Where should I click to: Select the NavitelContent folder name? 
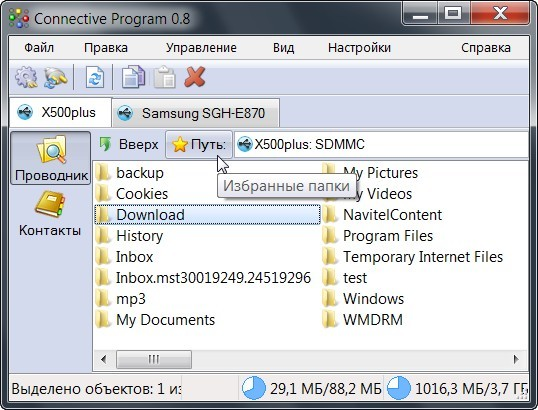393,215
